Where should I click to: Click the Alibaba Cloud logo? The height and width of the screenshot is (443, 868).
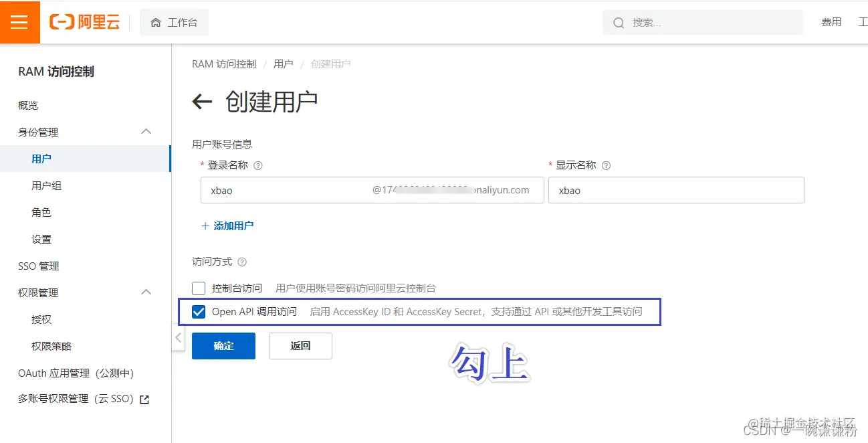coord(85,22)
